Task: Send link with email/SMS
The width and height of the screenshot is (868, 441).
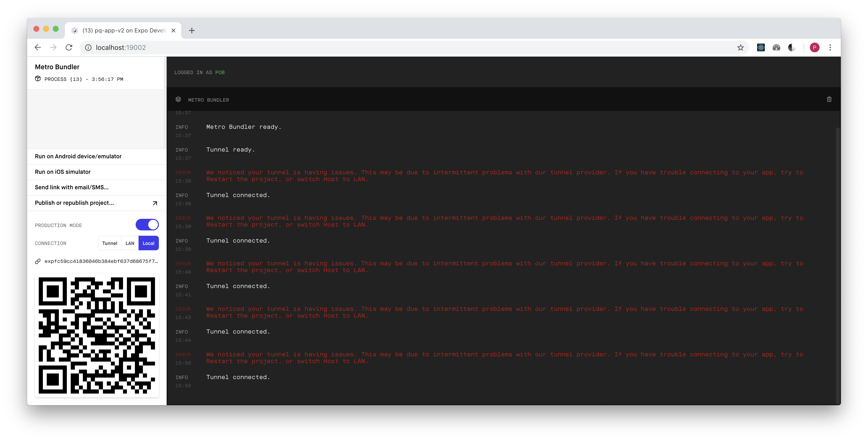Action: coord(72,187)
